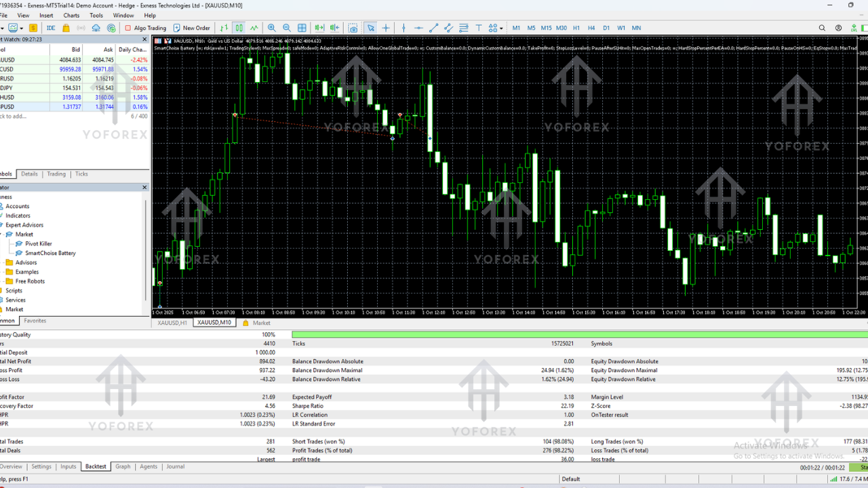Open the MetaEditor IDE
The height and width of the screenshot is (488, 868).
51,28
